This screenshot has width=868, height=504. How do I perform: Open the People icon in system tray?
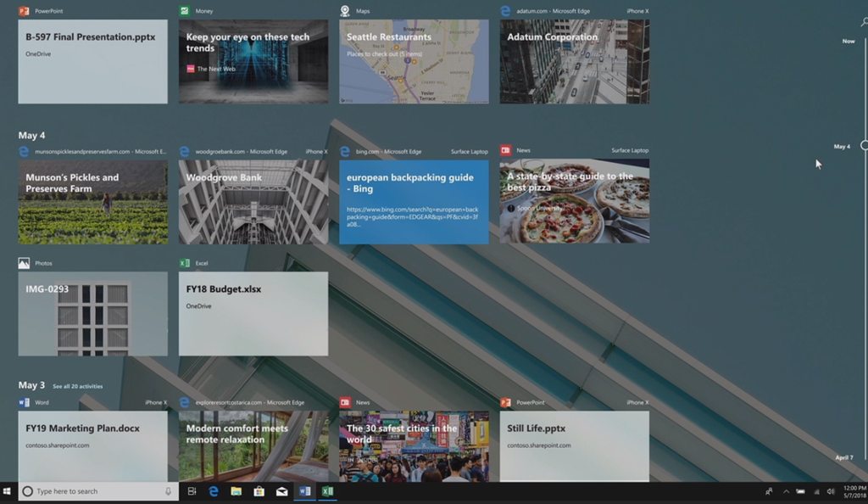coord(769,491)
